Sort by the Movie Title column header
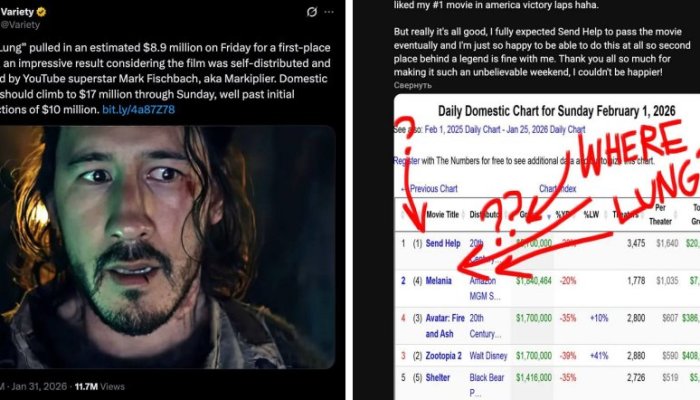Screen dimensions: 700x400 click(x=442, y=215)
